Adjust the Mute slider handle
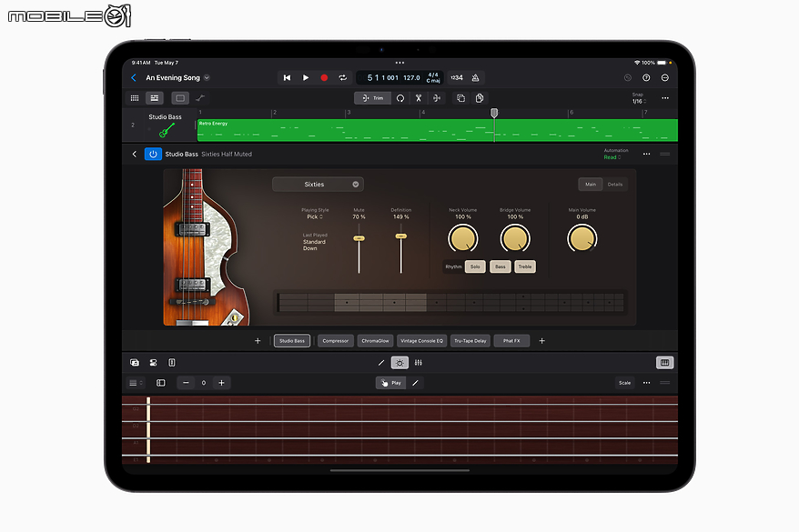This screenshot has height=532, width=799. (x=359, y=238)
